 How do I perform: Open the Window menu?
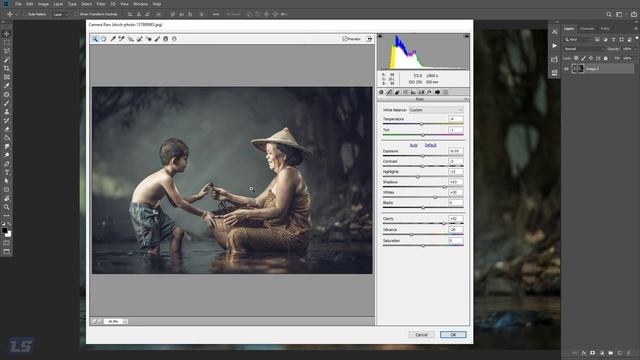click(x=140, y=4)
